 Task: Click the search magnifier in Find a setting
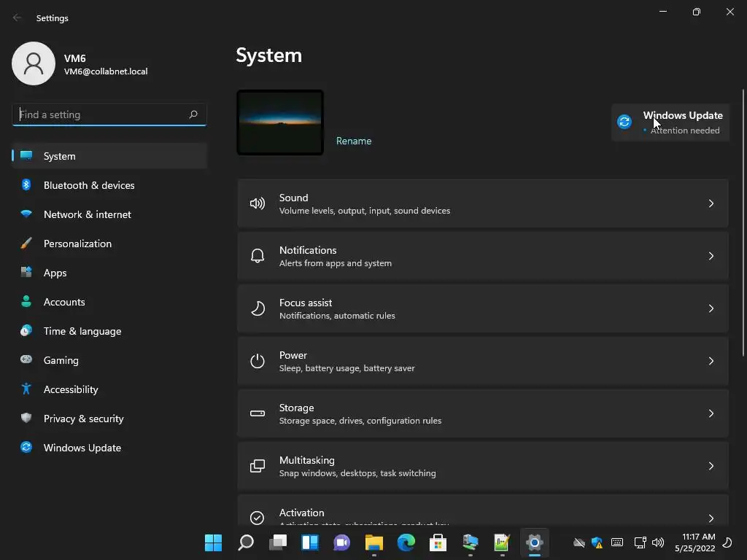[x=193, y=114]
